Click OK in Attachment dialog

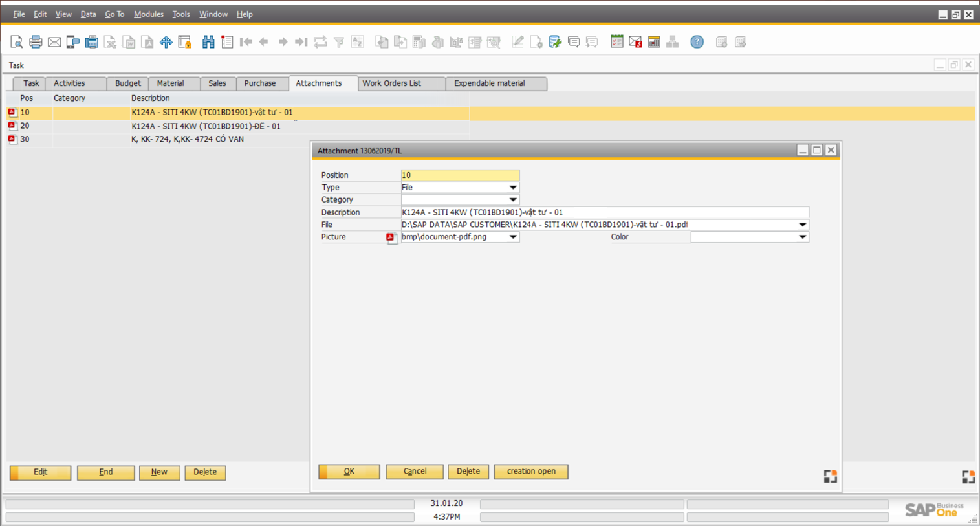coord(349,472)
